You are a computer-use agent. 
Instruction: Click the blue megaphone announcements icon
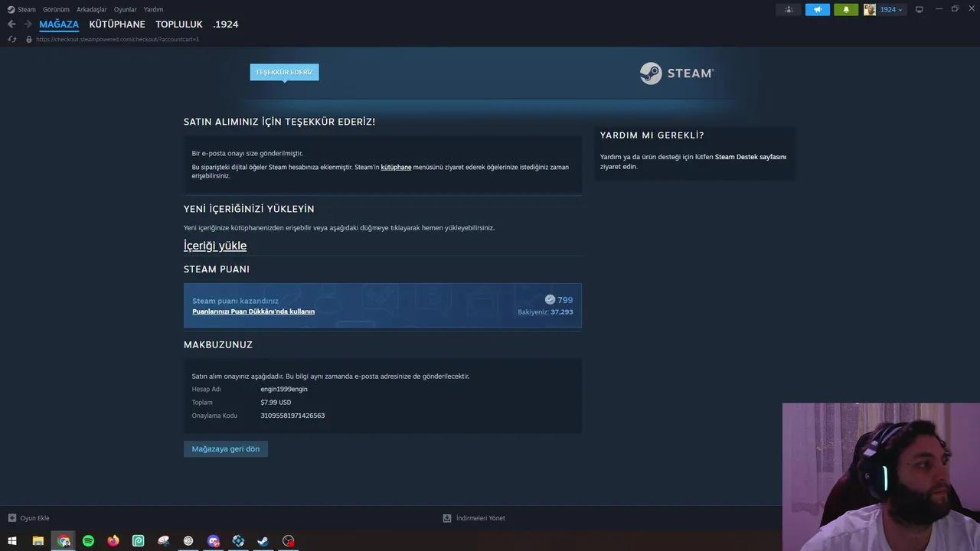pos(817,9)
